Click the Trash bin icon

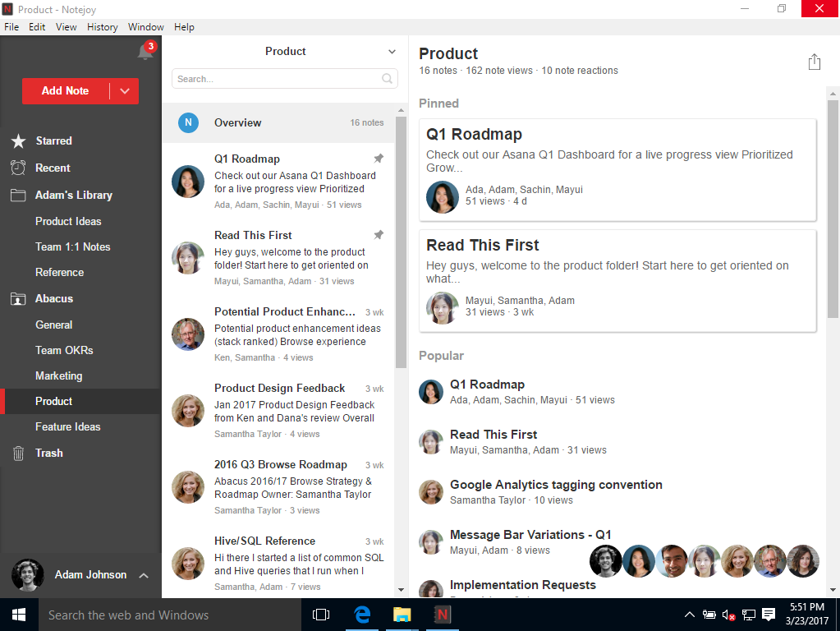point(18,453)
